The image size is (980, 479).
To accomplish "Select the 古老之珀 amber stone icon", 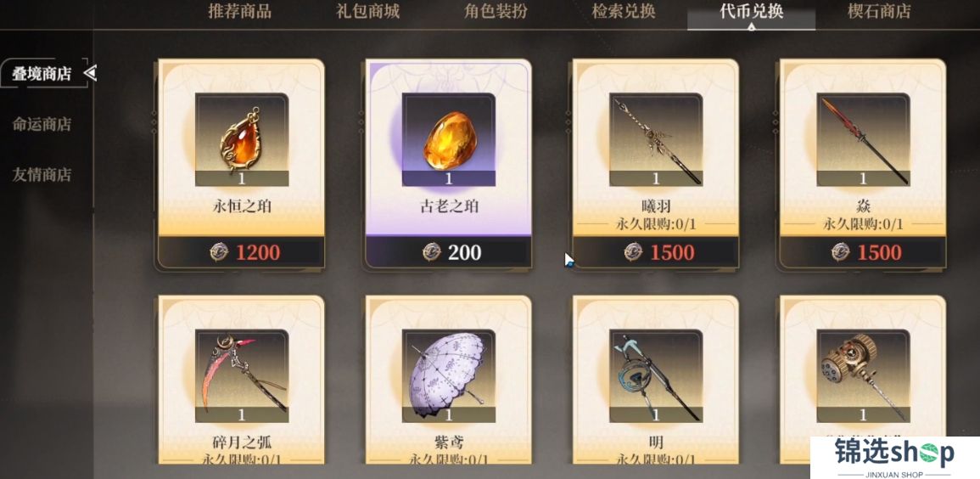I will 448,138.
